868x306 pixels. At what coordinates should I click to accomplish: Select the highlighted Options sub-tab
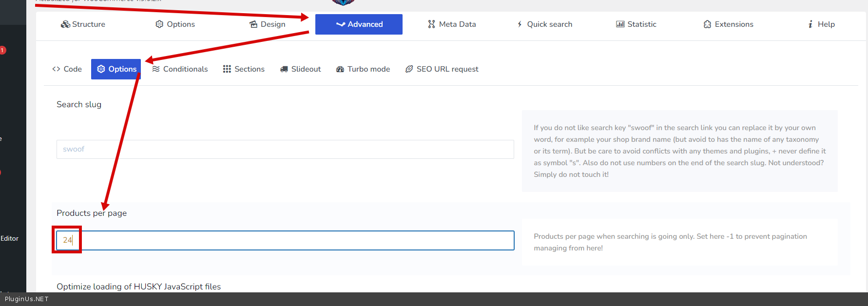[116, 69]
